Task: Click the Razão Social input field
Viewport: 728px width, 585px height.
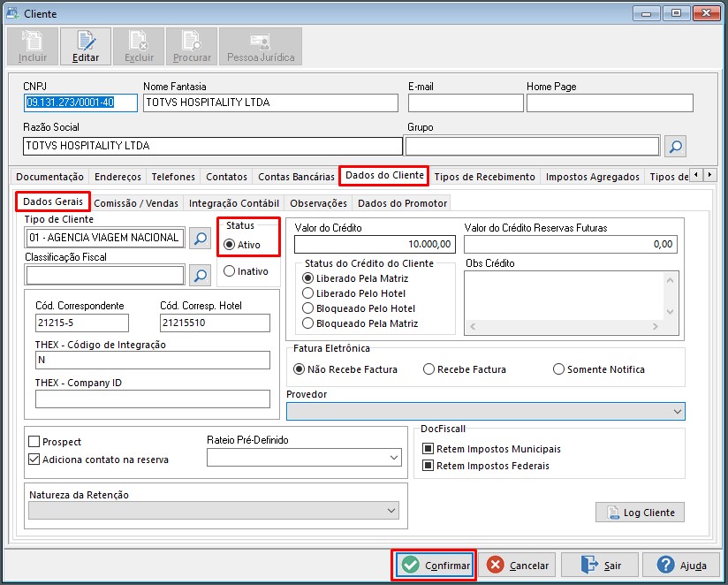Action: [x=213, y=146]
